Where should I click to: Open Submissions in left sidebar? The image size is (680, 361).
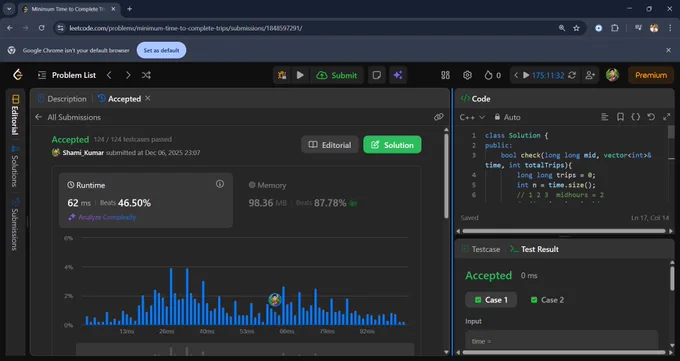point(15,225)
